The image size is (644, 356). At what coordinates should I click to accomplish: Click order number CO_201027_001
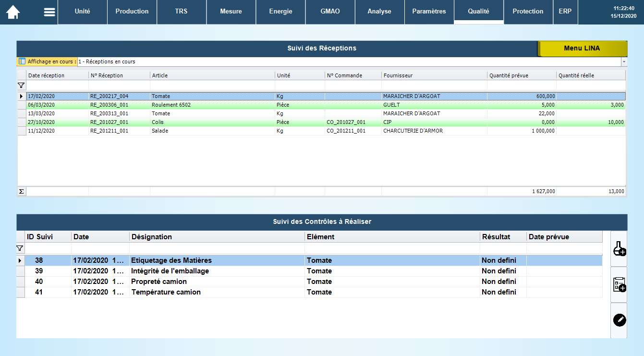pos(346,122)
